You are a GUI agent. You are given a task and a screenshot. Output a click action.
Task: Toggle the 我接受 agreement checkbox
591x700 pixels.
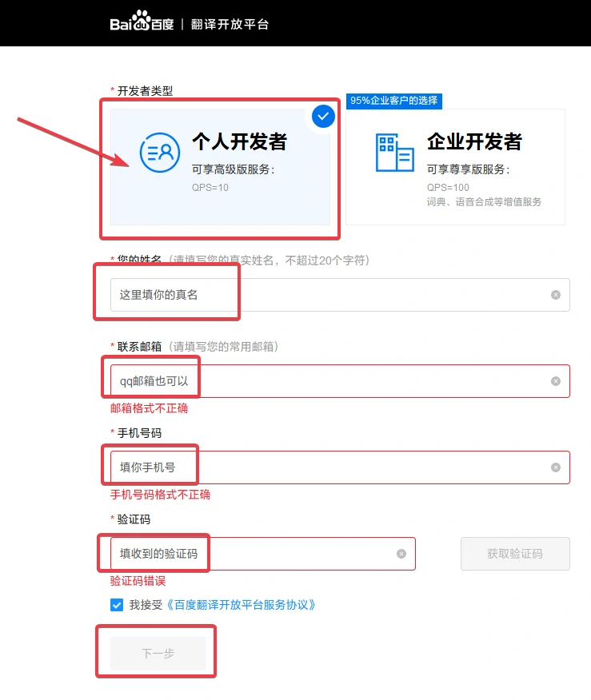(x=117, y=605)
